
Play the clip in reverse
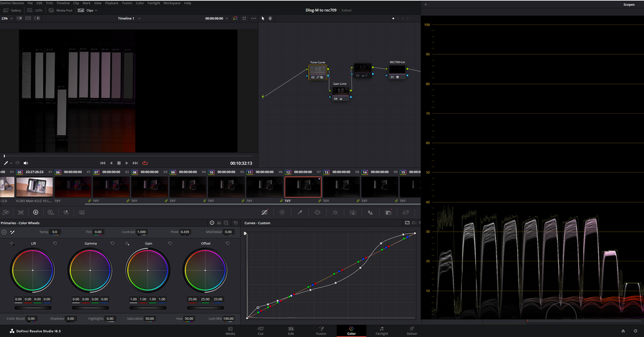tap(111, 163)
